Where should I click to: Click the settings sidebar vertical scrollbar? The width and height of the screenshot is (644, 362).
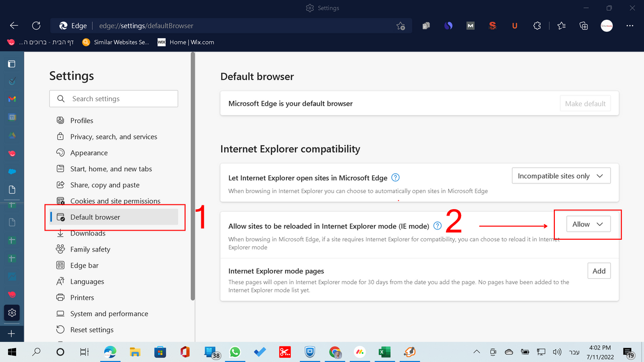(x=193, y=176)
